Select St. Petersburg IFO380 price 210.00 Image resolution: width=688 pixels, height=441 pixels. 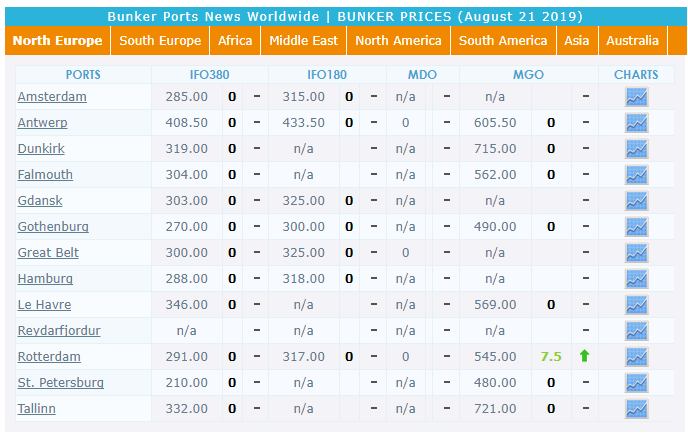[x=186, y=383]
